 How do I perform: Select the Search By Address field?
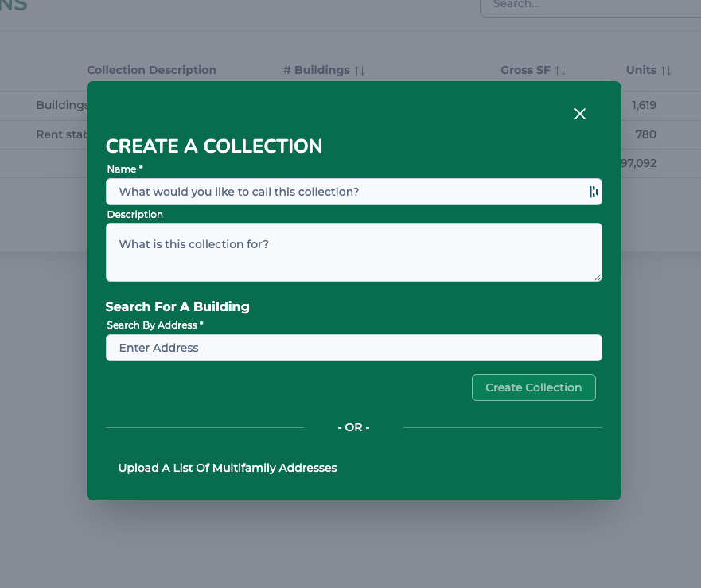[x=353, y=348]
